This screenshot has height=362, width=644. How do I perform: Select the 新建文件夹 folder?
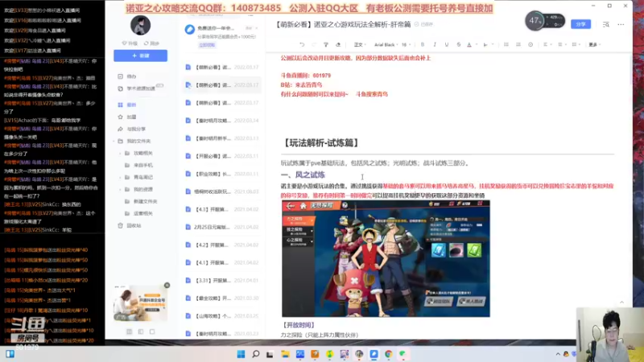click(x=146, y=202)
